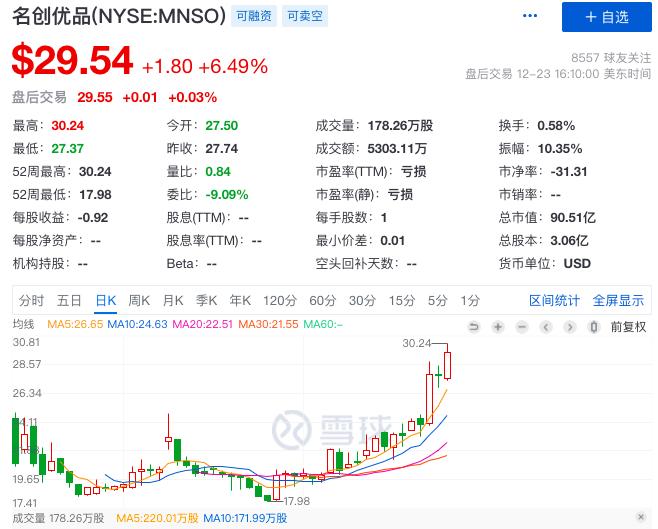The height and width of the screenshot is (529, 658).
Task: Pan chart right with chevron icon
Action: 569,326
